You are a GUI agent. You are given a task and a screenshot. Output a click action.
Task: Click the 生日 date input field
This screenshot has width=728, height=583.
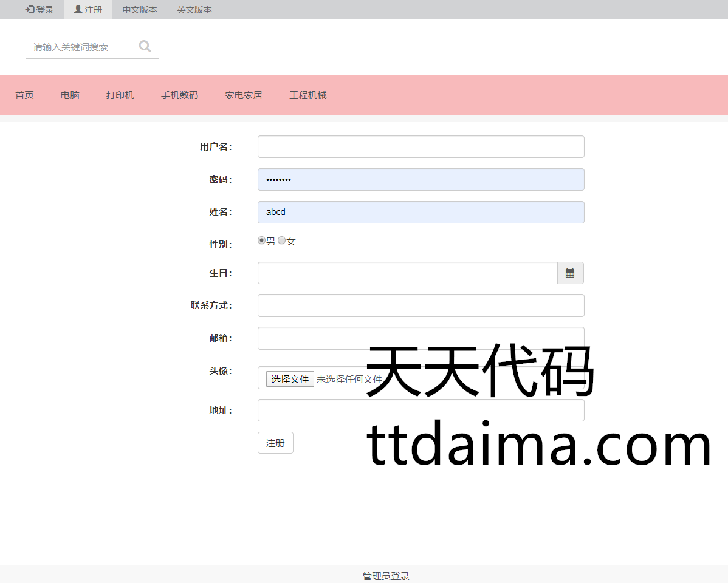407,273
